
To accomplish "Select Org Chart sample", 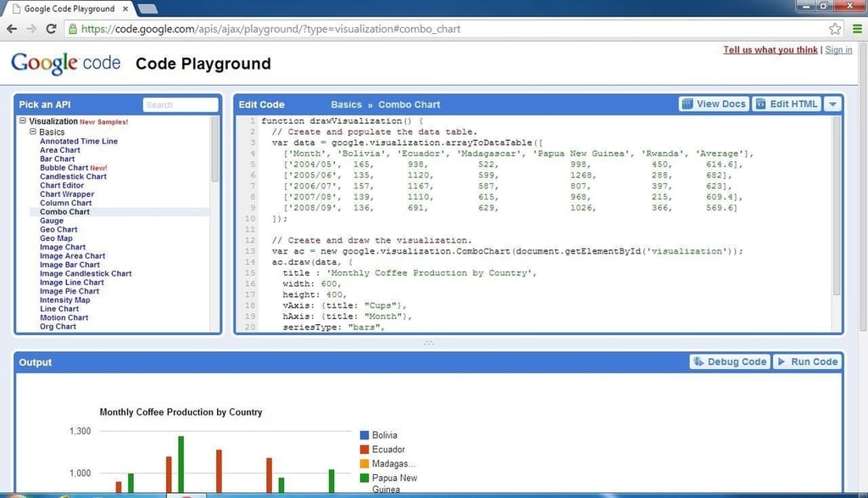I will point(58,327).
